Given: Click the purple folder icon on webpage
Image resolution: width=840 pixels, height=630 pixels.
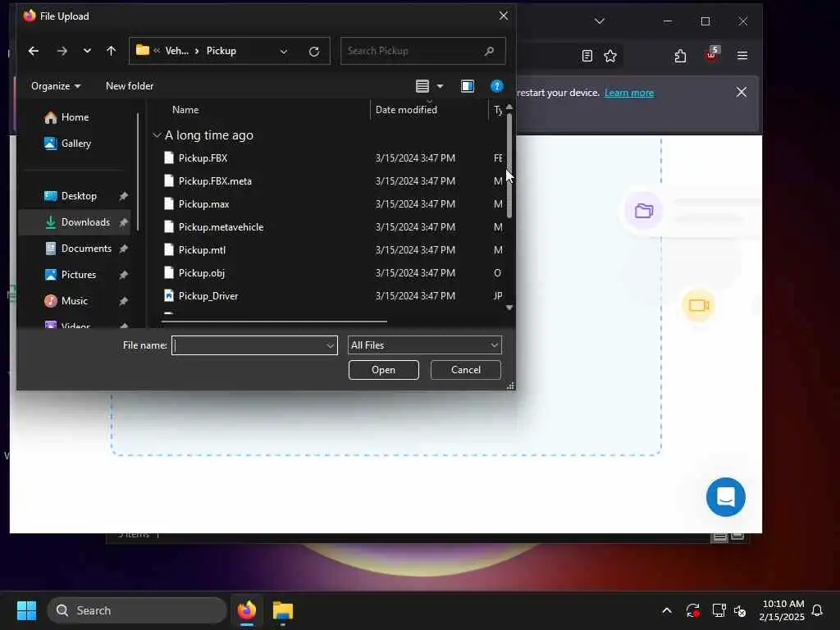Looking at the screenshot, I should tap(643, 211).
